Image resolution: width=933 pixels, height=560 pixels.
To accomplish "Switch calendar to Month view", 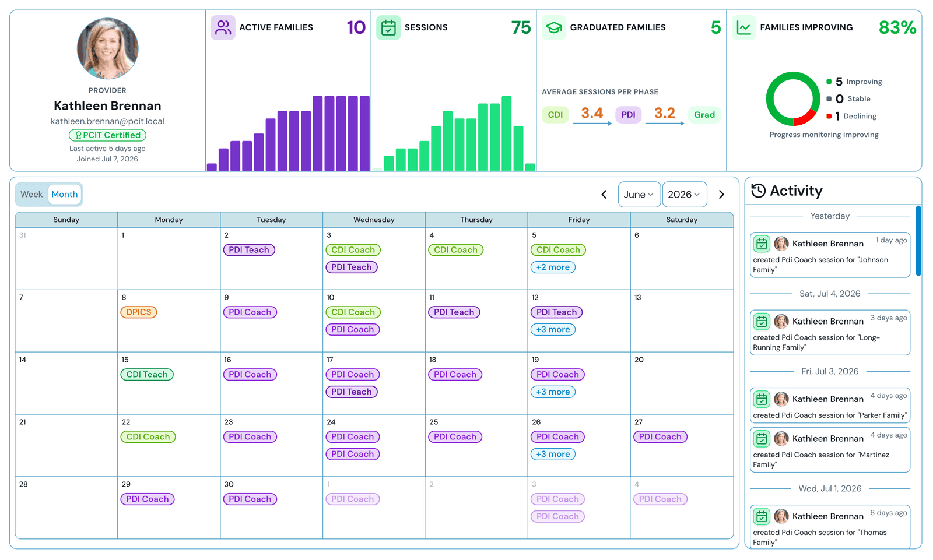I will (64, 195).
